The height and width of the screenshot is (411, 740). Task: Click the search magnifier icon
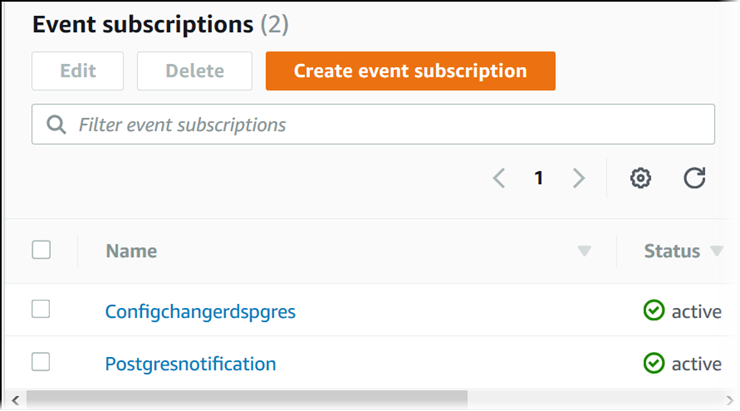56,125
